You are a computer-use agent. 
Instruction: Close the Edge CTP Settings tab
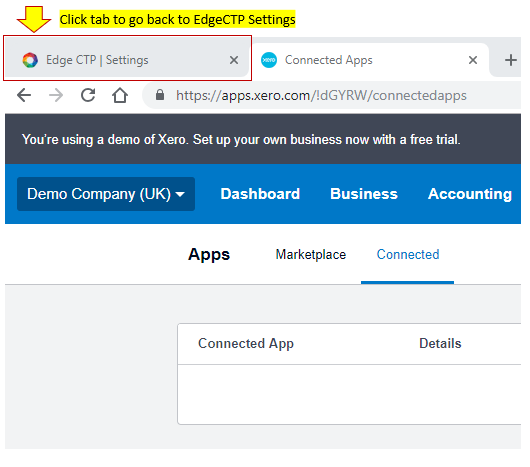[234, 60]
